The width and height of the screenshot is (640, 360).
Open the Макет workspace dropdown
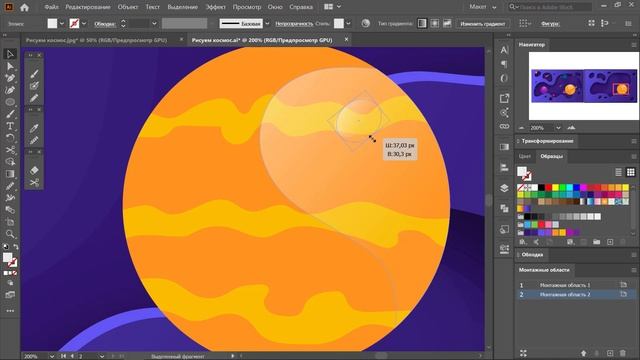tap(482, 7)
